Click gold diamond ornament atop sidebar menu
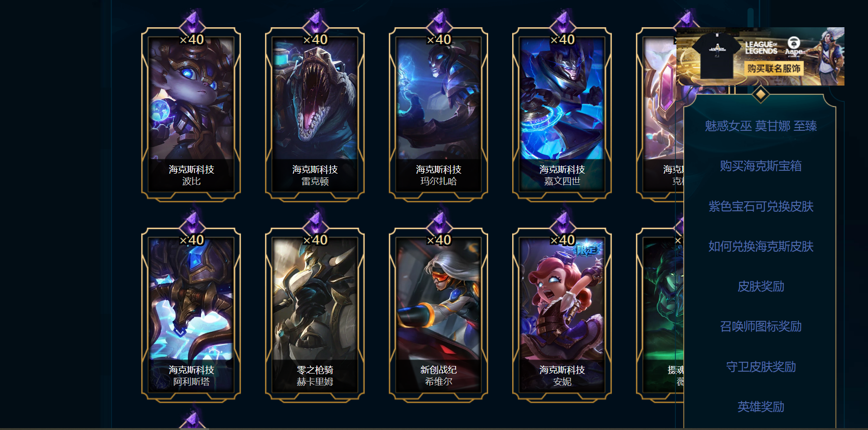Screen dimensions: 868x430 (760, 95)
